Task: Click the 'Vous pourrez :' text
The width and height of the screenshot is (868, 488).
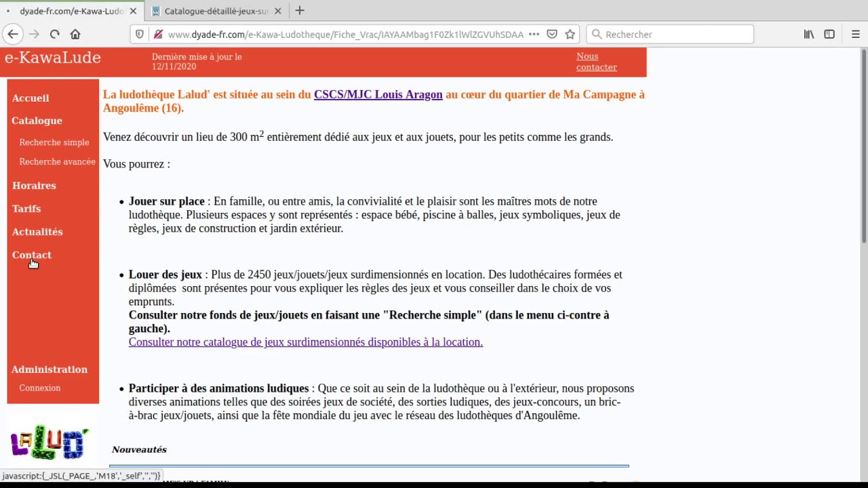Action: point(136,164)
